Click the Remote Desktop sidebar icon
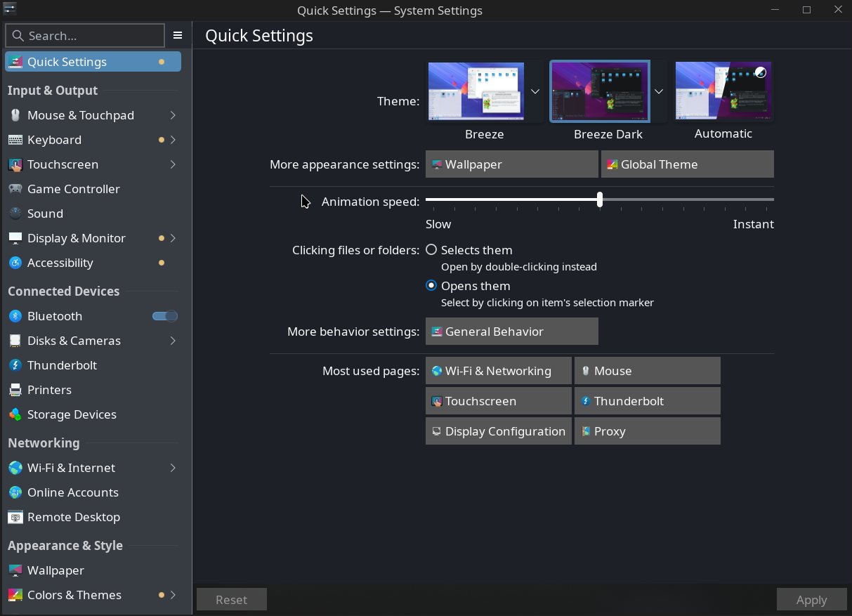The height and width of the screenshot is (616, 852). click(x=15, y=517)
